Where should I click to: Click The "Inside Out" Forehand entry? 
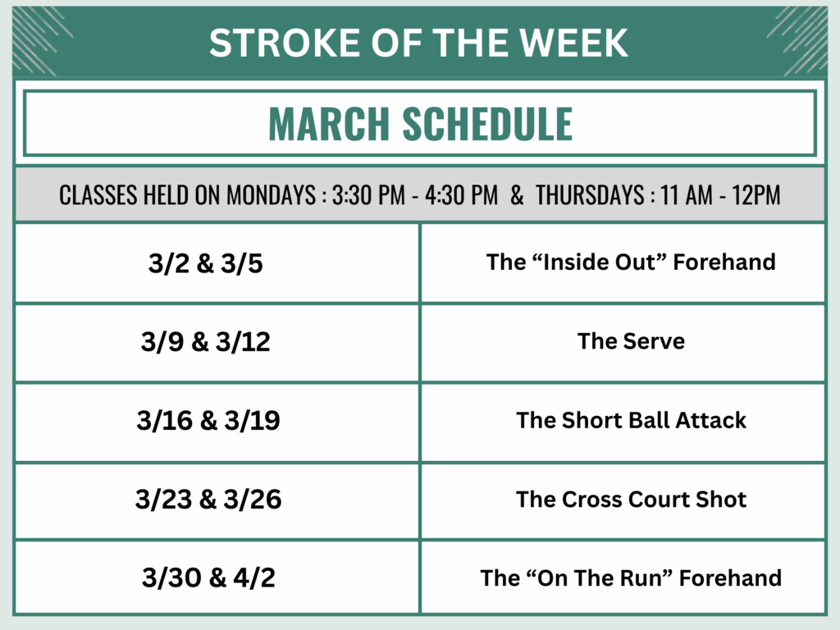tap(630, 262)
